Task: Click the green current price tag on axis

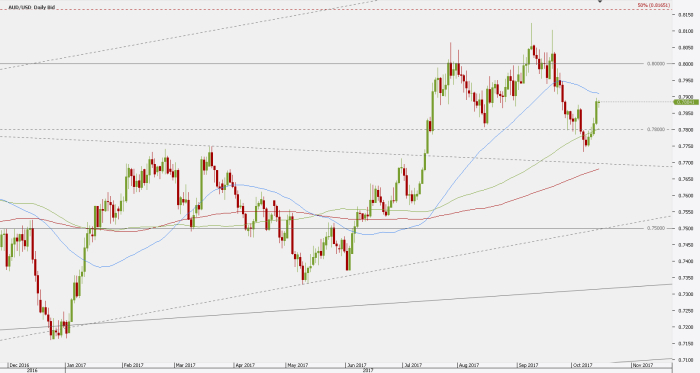Action: pyautogui.click(x=686, y=102)
